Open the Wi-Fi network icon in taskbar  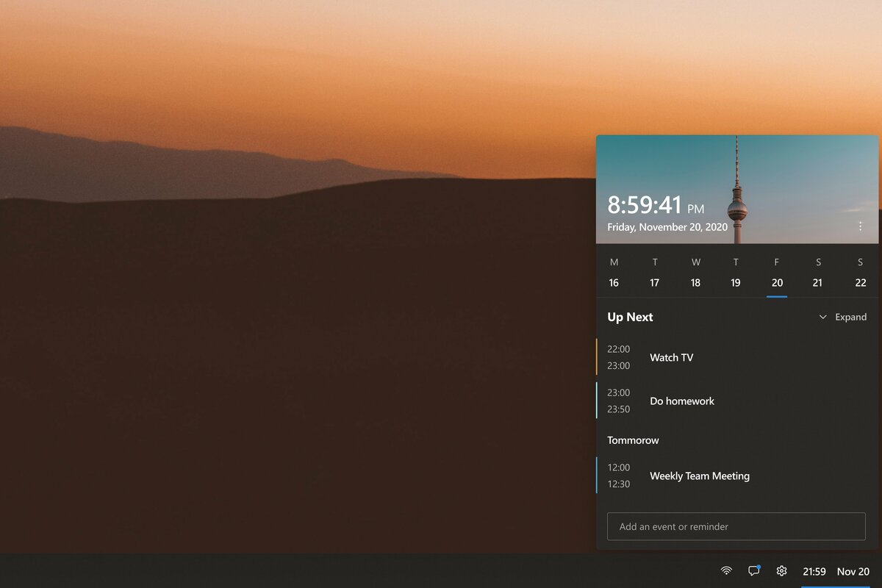tap(726, 570)
